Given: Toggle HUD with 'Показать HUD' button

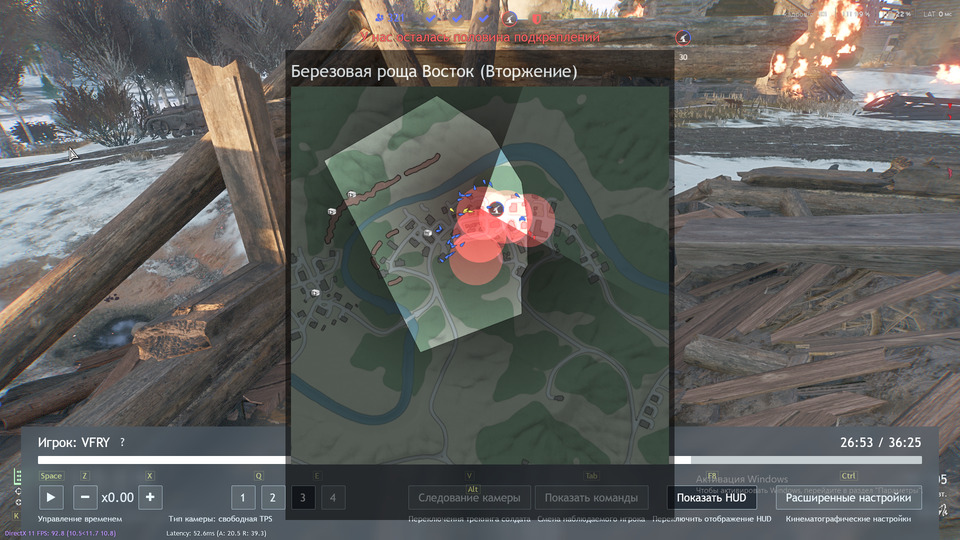Looking at the screenshot, I should [710, 498].
